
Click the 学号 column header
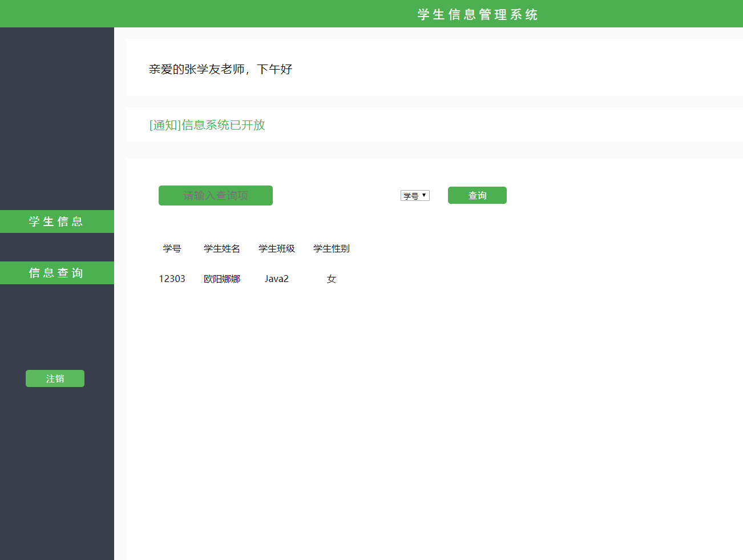(x=172, y=248)
